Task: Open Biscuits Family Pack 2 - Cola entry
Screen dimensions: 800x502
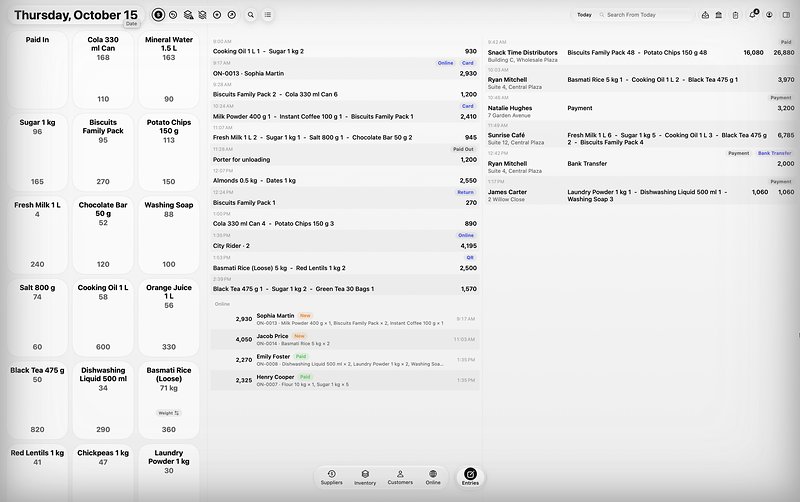Action: coord(345,90)
